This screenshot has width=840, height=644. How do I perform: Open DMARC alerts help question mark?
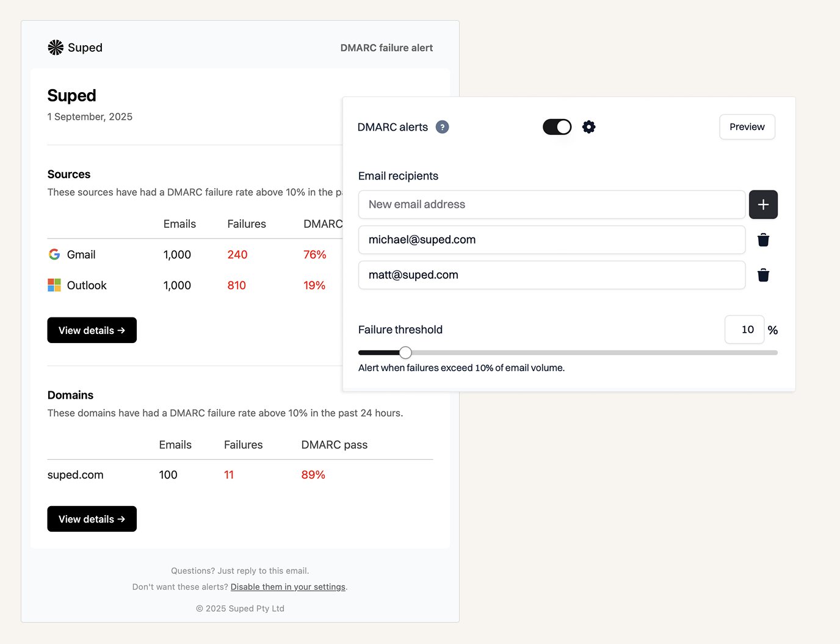click(442, 127)
